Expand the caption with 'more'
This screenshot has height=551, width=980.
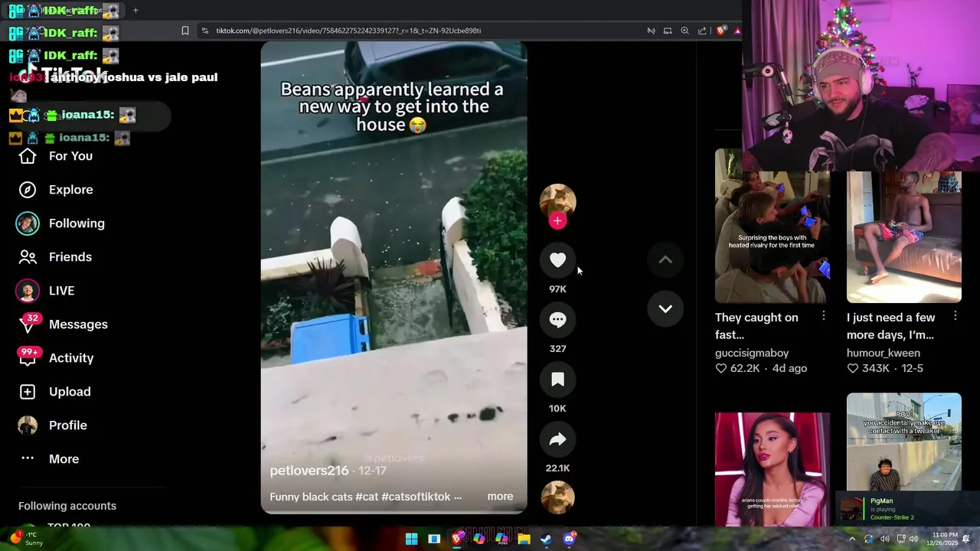click(500, 497)
